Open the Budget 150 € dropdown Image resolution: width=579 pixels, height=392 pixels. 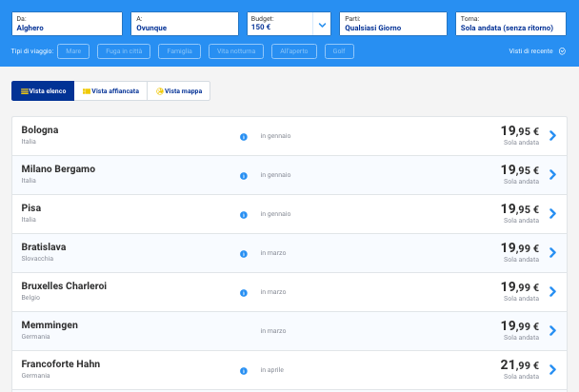pyautogui.click(x=322, y=24)
